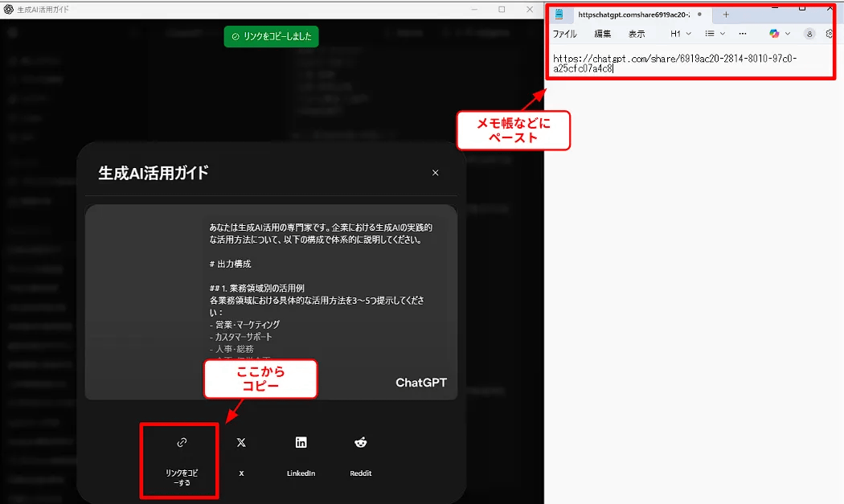This screenshot has height=504, width=844.
Task: Click the copy link button in share dialog
Action: tap(182, 456)
